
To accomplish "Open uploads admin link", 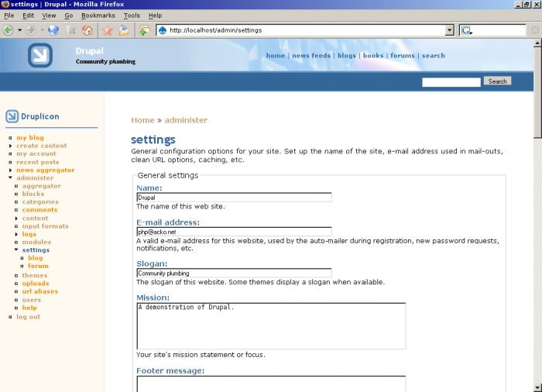I will tap(36, 284).
